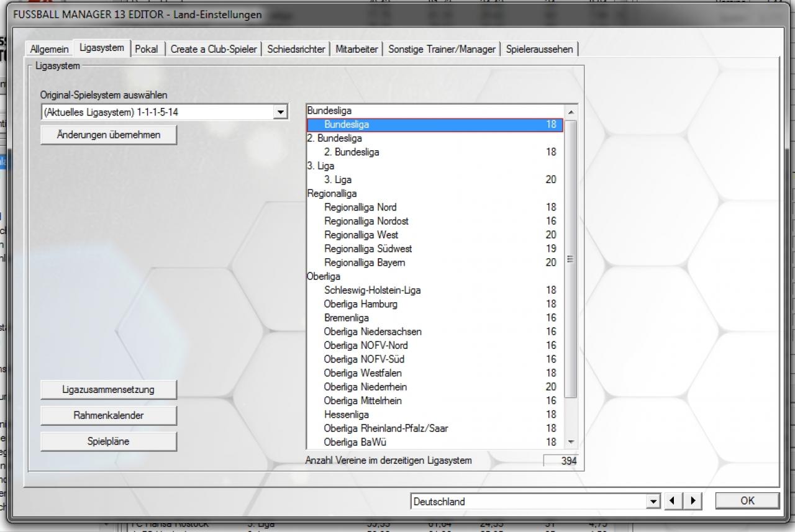Screen dimensions: 795x532
Task: Click the league list scroll down arrow
Action: (571, 442)
